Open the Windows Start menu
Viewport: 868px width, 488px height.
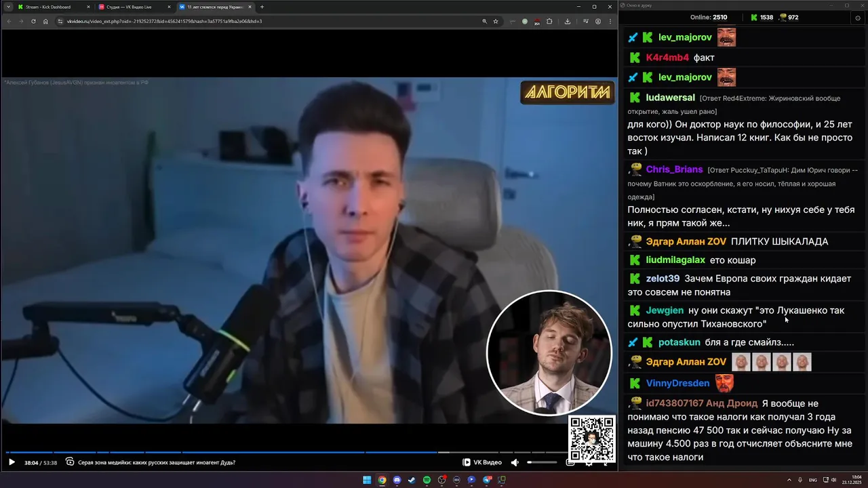tap(367, 480)
